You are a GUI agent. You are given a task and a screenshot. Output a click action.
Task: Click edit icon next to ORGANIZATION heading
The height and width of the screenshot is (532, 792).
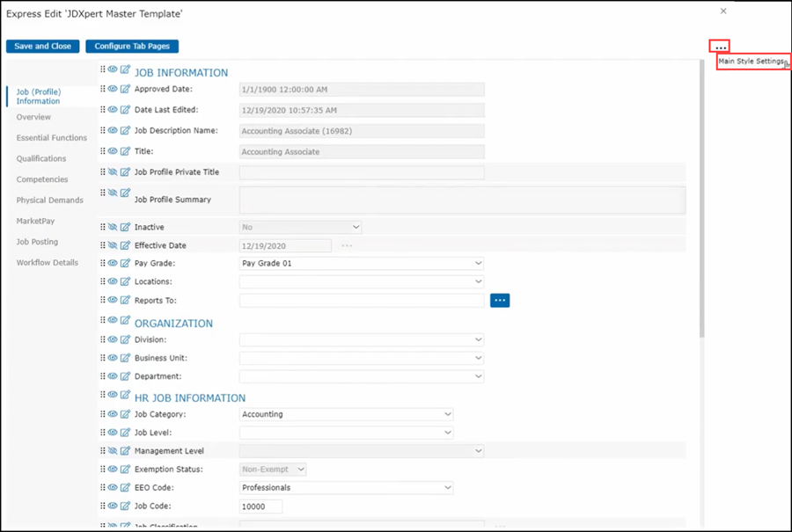pyautogui.click(x=125, y=322)
